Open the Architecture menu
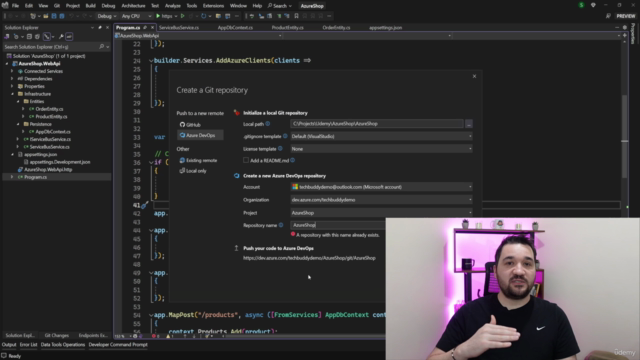Image resolution: width=640 pixels, height=360 pixels. [x=133, y=6]
